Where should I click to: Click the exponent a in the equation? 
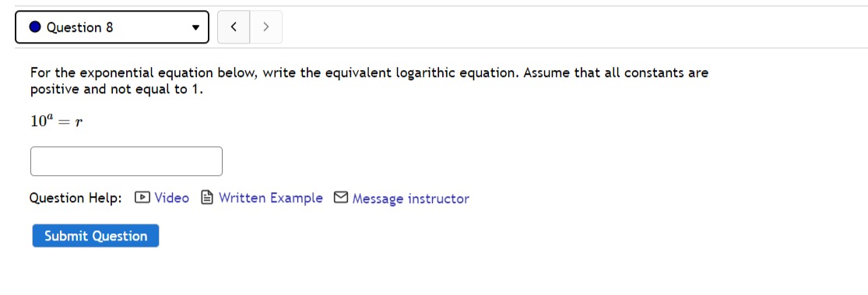point(49,117)
